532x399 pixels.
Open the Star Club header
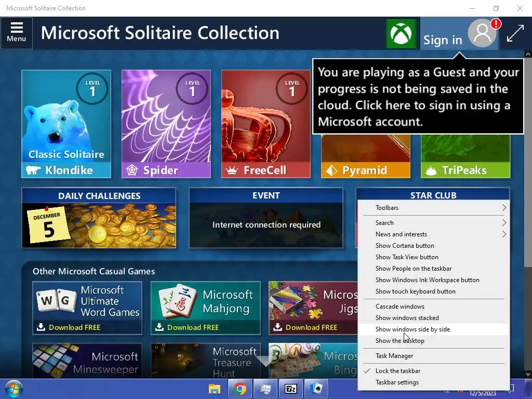pyautogui.click(x=433, y=194)
